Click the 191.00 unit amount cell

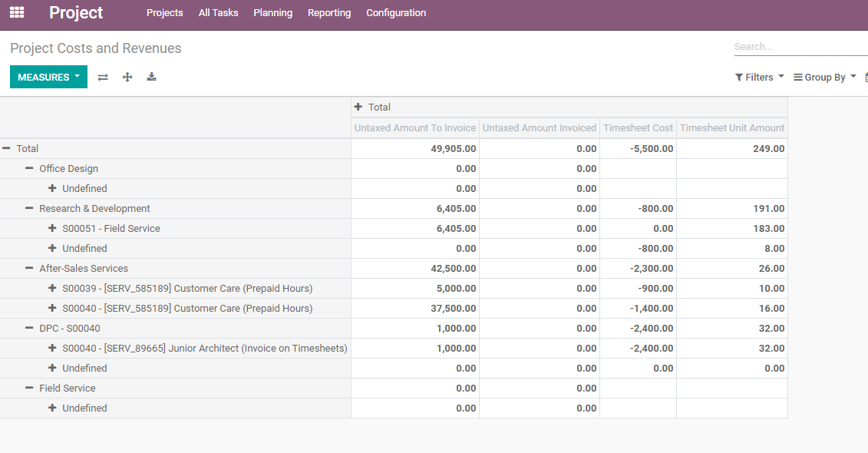coord(732,208)
